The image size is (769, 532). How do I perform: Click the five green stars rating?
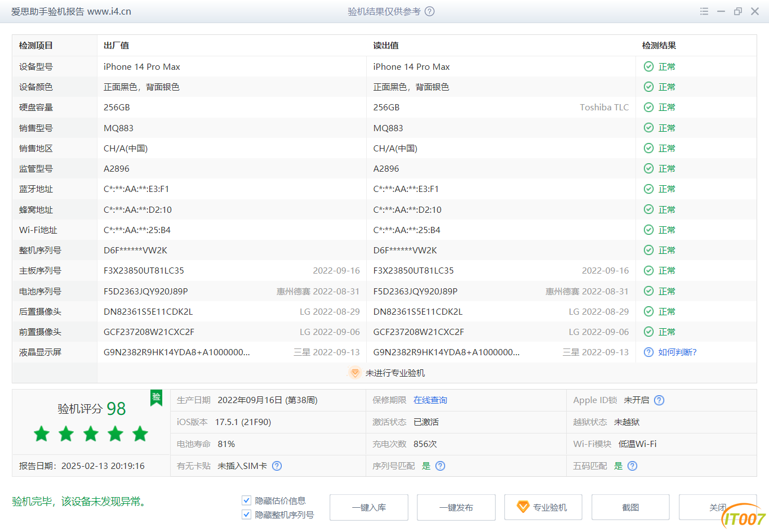(x=91, y=433)
